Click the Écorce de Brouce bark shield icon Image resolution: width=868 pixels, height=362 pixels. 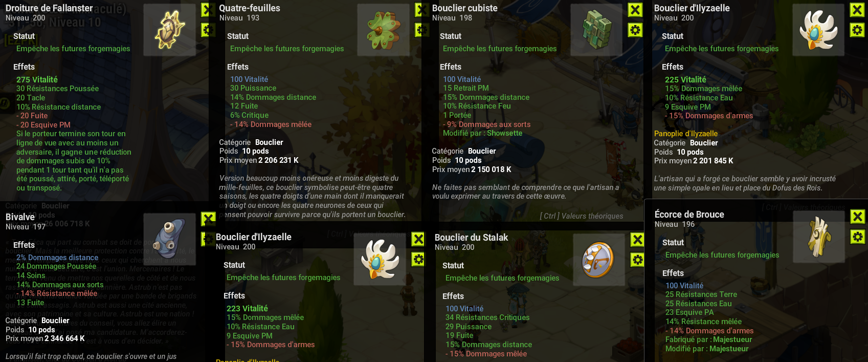(819, 236)
